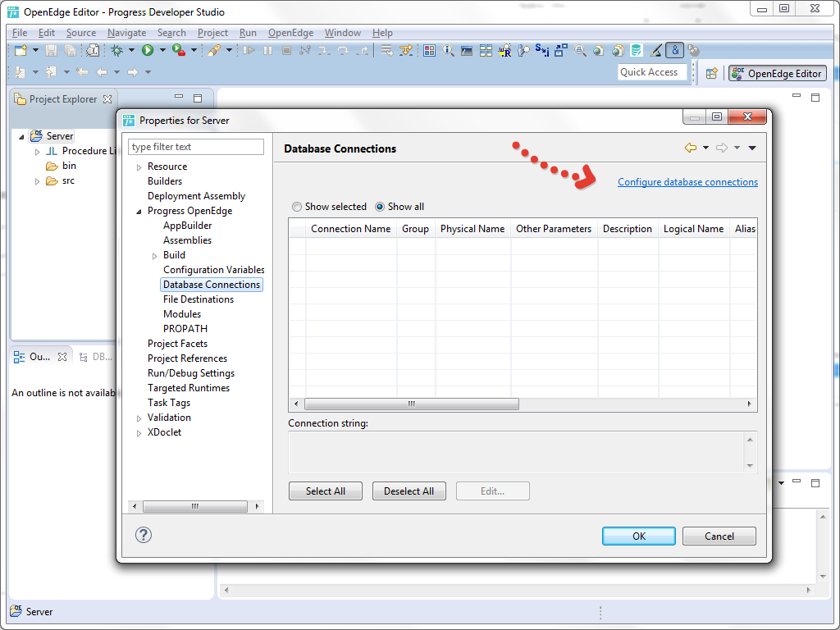Click the Physical Name column header

(x=472, y=229)
